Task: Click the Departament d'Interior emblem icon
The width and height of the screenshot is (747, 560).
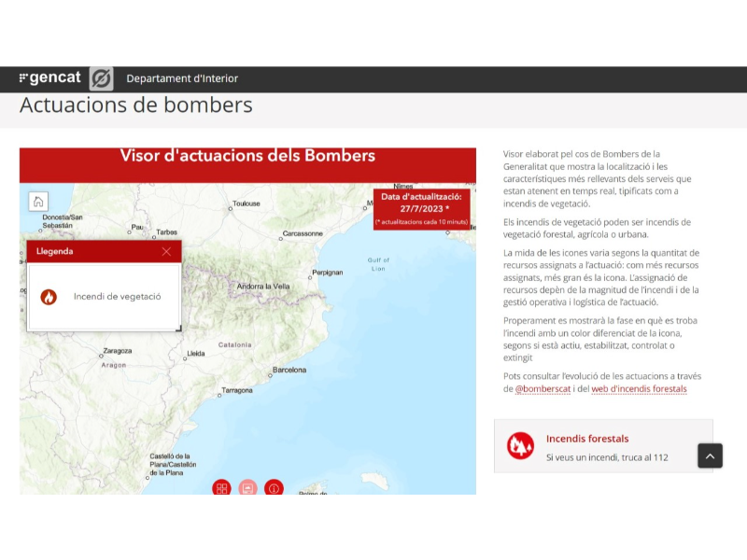Action: 101,78
